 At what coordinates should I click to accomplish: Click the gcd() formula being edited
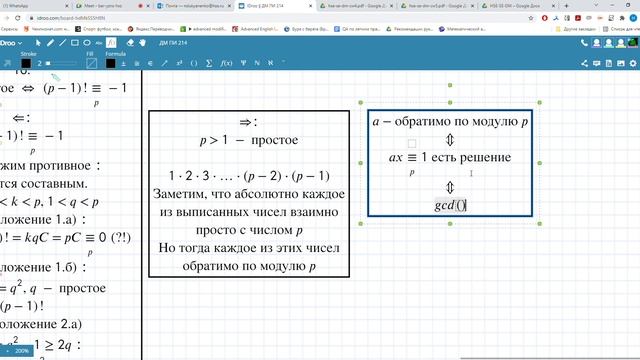click(450, 205)
